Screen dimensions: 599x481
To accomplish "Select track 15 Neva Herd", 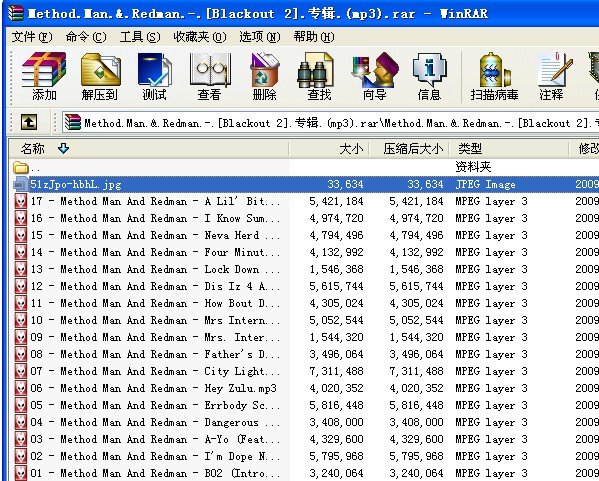I will [x=304, y=235].
